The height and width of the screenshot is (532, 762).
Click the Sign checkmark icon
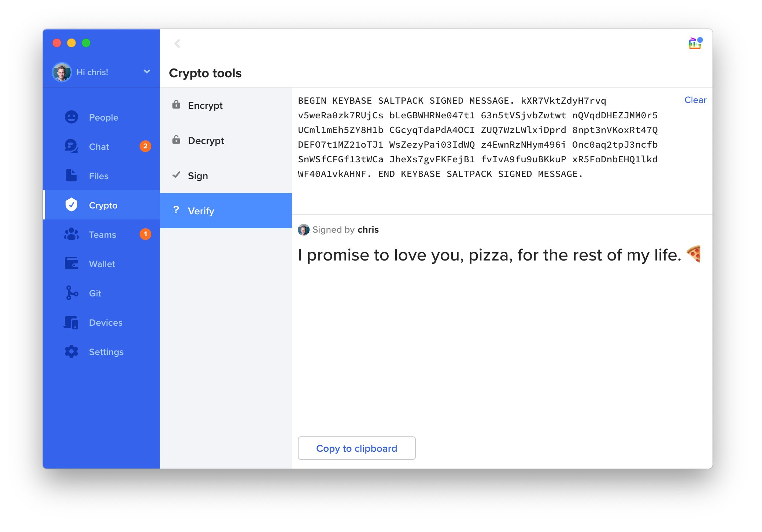pyautogui.click(x=176, y=175)
